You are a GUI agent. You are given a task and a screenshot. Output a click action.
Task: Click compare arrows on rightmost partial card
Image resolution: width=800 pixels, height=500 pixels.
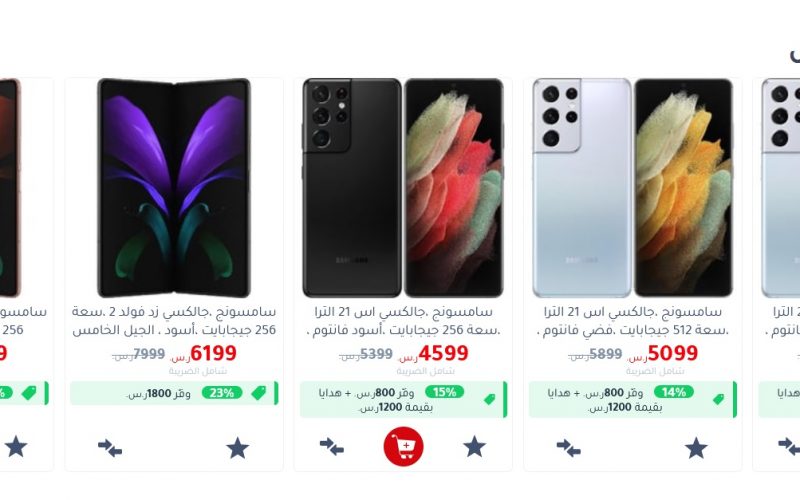(789, 447)
